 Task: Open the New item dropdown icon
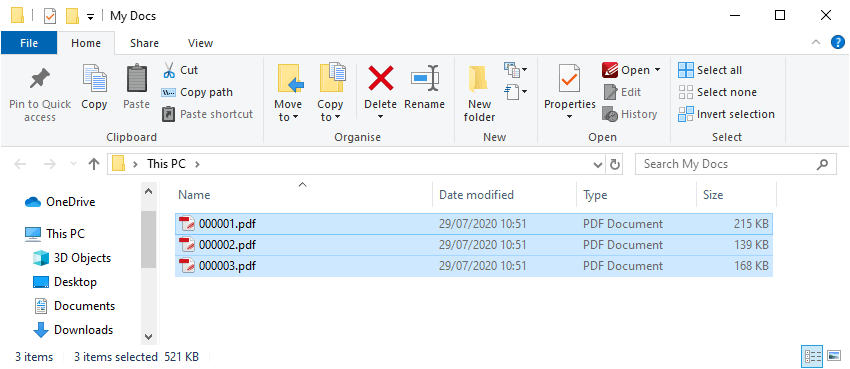pyautogui.click(x=516, y=69)
